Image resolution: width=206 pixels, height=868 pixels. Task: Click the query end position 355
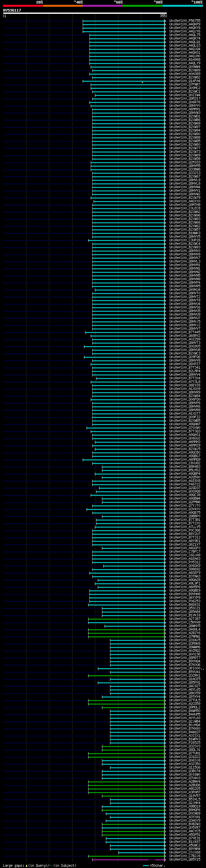click(163, 16)
